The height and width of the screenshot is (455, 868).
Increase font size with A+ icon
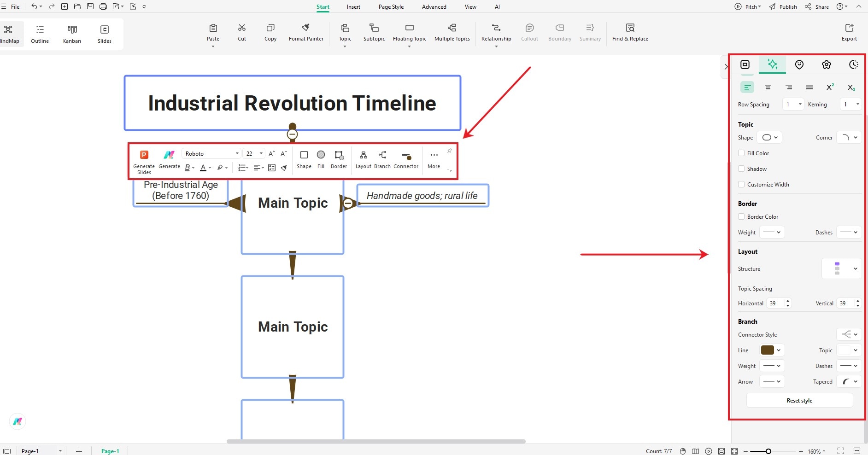[272, 153]
